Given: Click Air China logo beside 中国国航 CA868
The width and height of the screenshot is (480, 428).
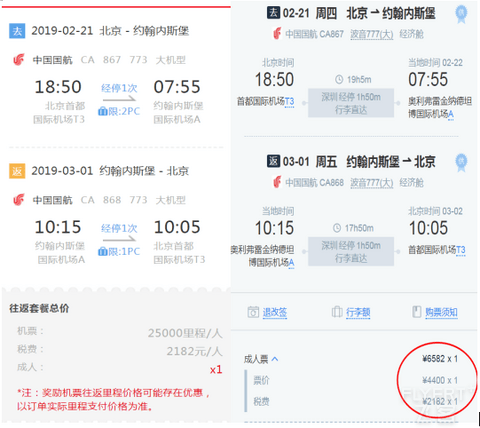Looking at the screenshot, I should pos(277,182).
